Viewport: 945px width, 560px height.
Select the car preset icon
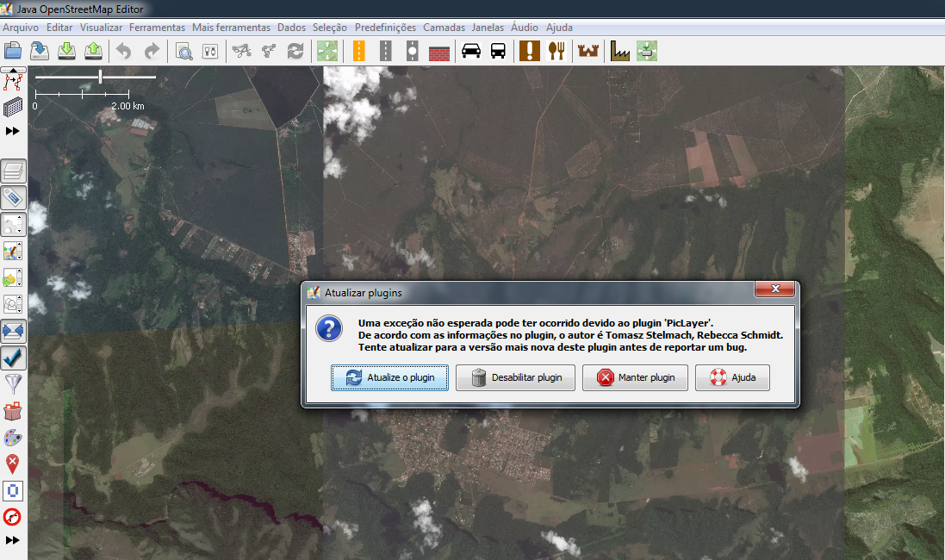470,51
